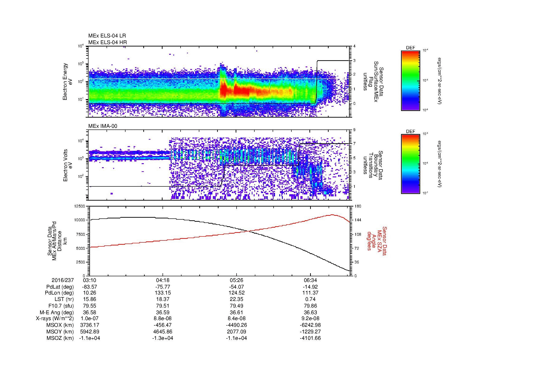Select the "Electron Energy eV" axis label
555x392 pixels.
click(x=68, y=82)
